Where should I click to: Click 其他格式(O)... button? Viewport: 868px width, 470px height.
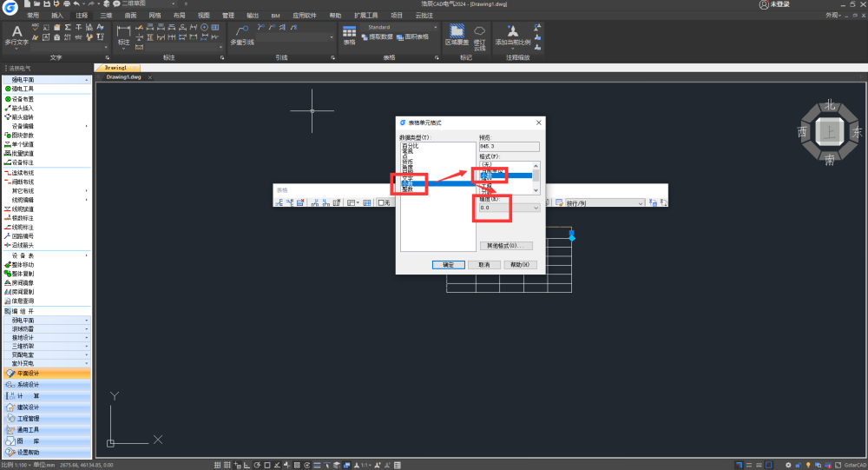pyautogui.click(x=506, y=246)
